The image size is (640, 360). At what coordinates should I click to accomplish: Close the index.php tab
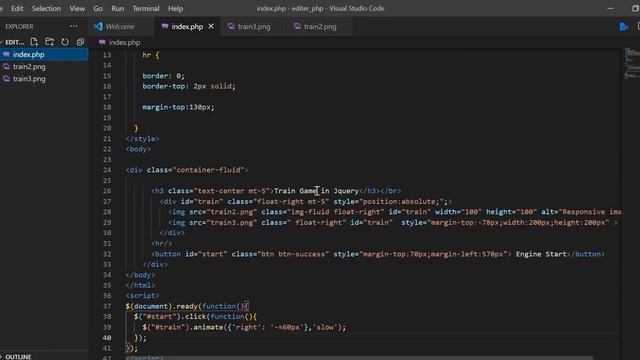coord(211,27)
